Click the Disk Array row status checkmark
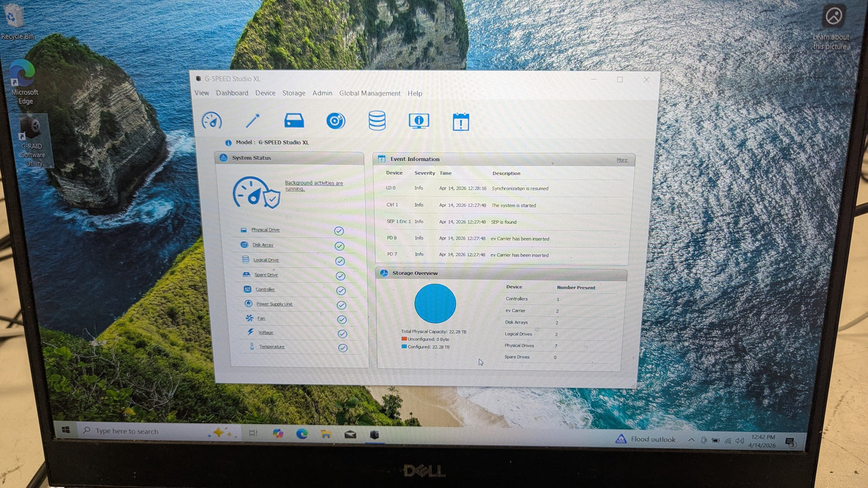The width and height of the screenshot is (868, 488). [339, 246]
